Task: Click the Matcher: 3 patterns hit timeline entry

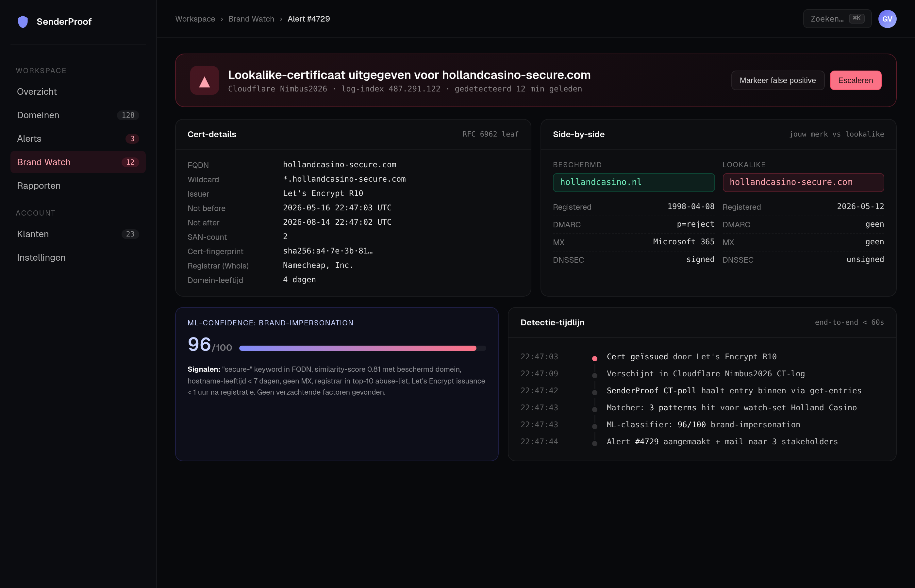Action: click(731, 408)
